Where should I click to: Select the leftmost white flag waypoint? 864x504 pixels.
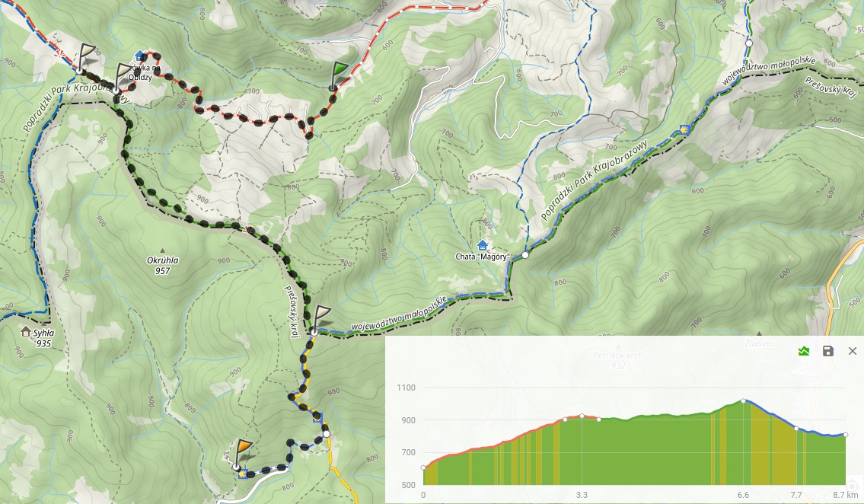point(85,59)
